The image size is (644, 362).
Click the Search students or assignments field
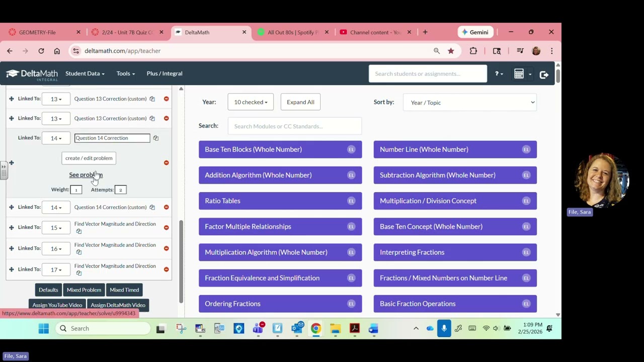click(x=428, y=74)
